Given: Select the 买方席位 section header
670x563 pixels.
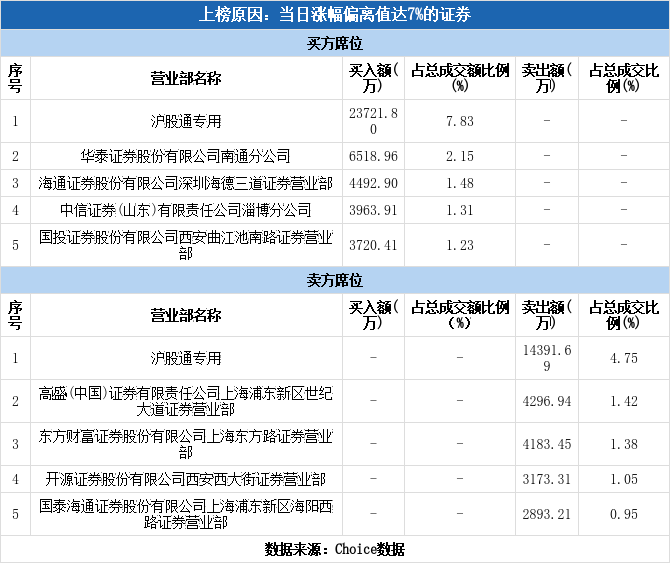Looking at the screenshot, I should (335, 43).
